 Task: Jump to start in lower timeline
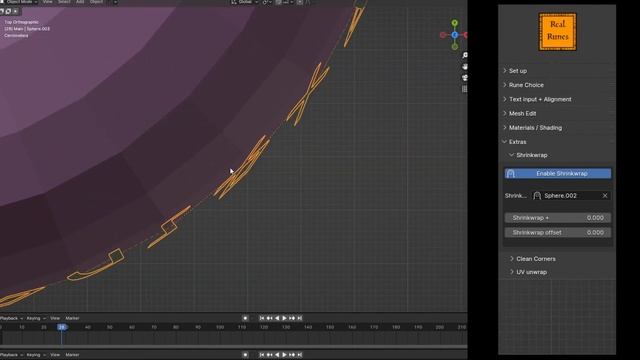click(x=262, y=355)
